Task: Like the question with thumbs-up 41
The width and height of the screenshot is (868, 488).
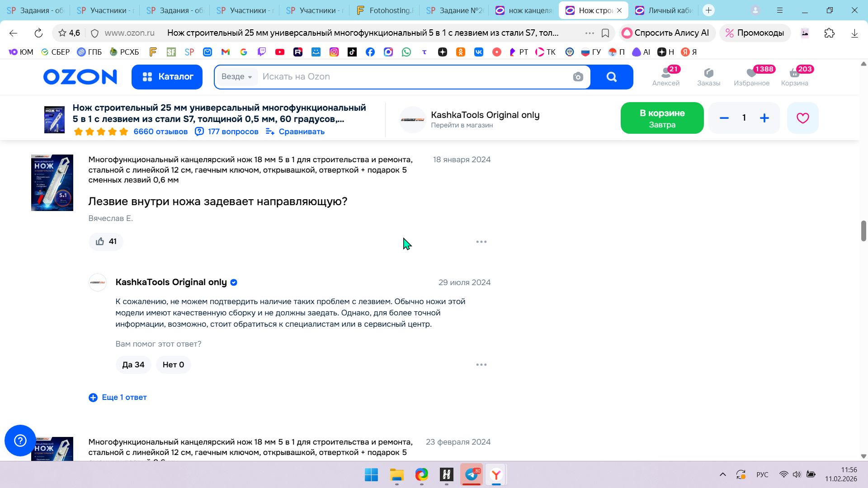Action: coord(106,241)
